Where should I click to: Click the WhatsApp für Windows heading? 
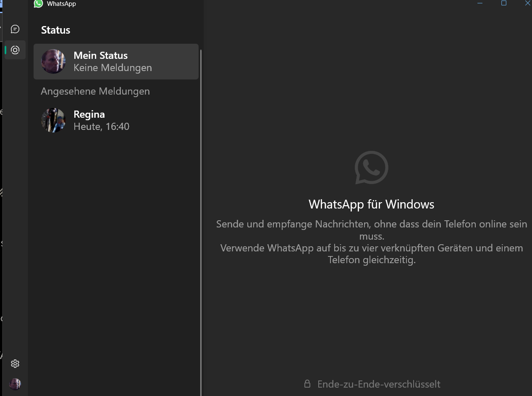click(x=371, y=204)
